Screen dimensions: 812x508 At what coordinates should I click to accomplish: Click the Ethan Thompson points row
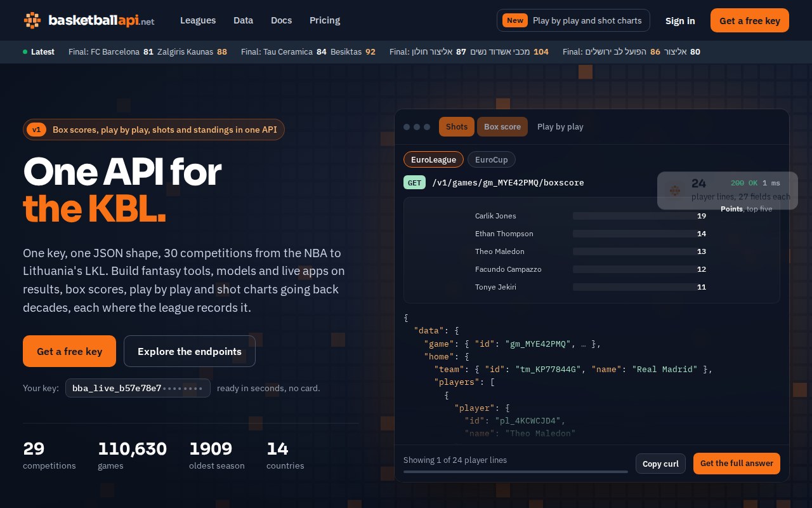click(591, 234)
